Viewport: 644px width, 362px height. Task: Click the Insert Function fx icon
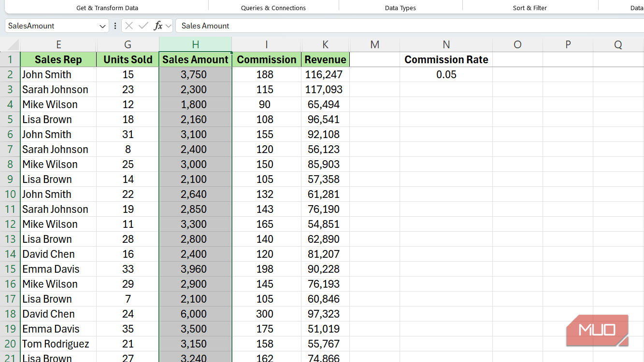[x=158, y=26]
